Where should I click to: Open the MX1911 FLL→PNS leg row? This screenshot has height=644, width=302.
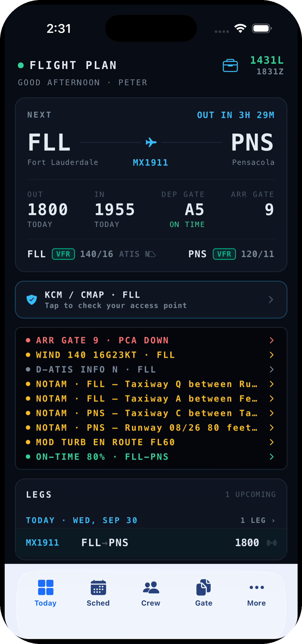click(151, 543)
